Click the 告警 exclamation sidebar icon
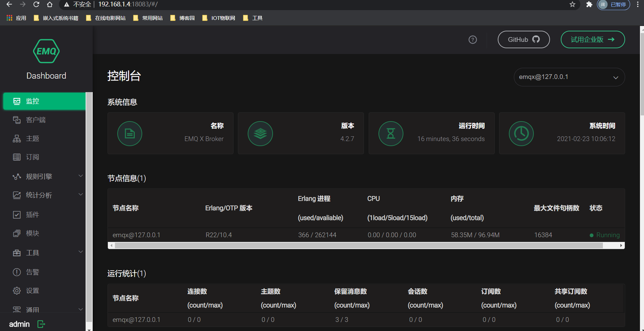The image size is (644, 331). [17, 272]
